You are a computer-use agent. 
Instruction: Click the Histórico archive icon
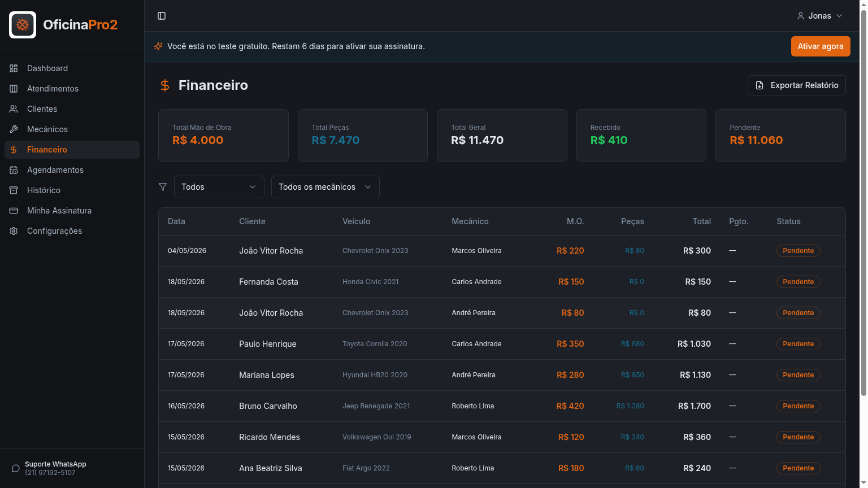(14, 190)
